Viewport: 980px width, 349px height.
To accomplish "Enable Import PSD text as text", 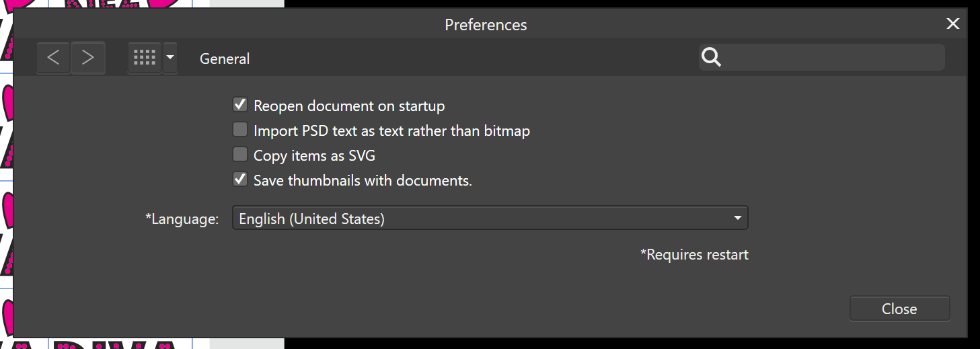I will (240, 129).
